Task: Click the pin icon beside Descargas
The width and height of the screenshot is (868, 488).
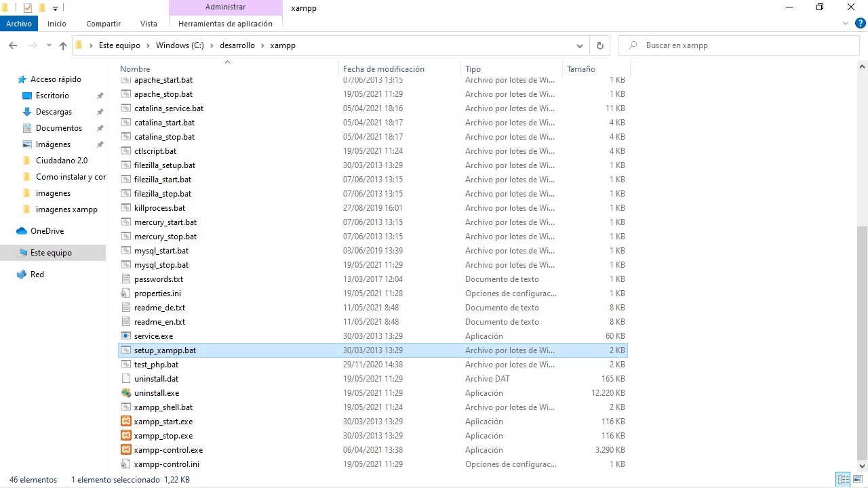Action: 100,112
